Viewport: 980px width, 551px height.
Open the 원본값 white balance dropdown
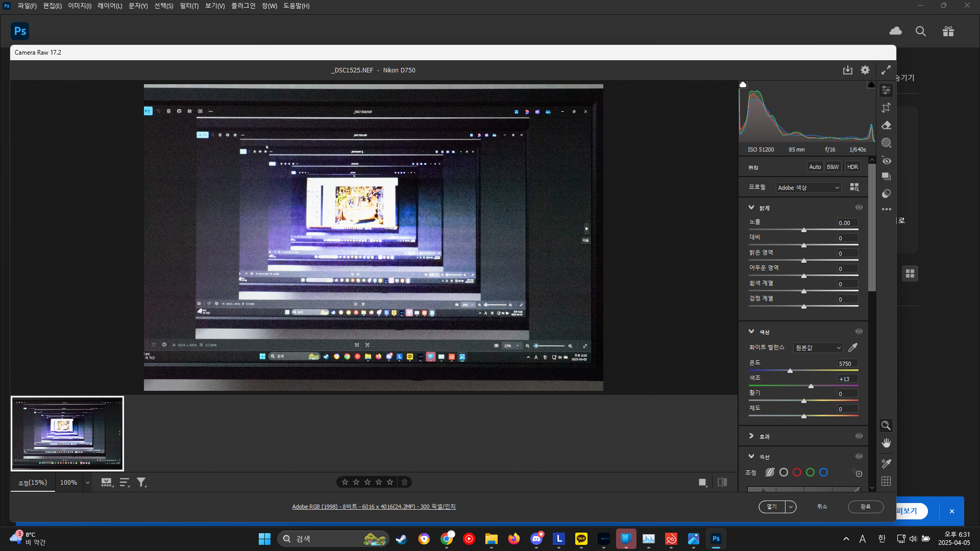tap(818, 348)
